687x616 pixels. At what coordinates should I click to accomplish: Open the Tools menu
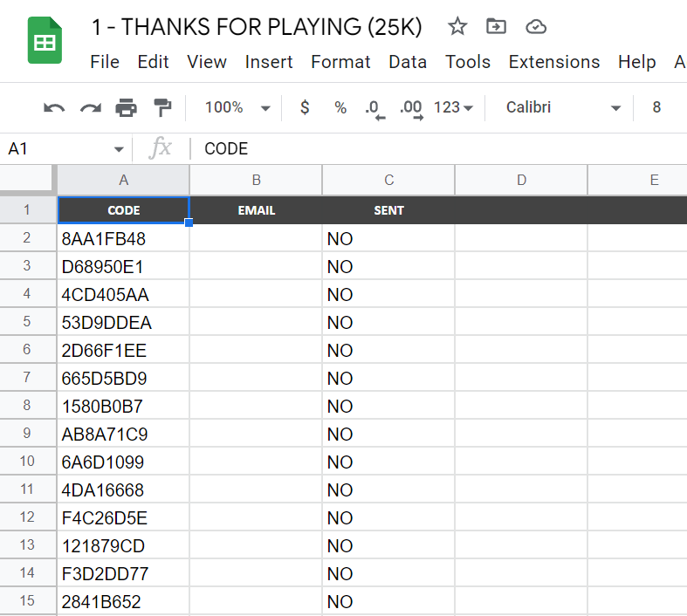tap(468, 62)
